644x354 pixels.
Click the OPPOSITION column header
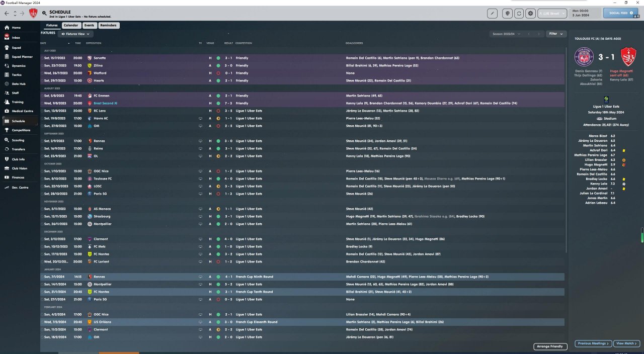(x=94, y=43)
